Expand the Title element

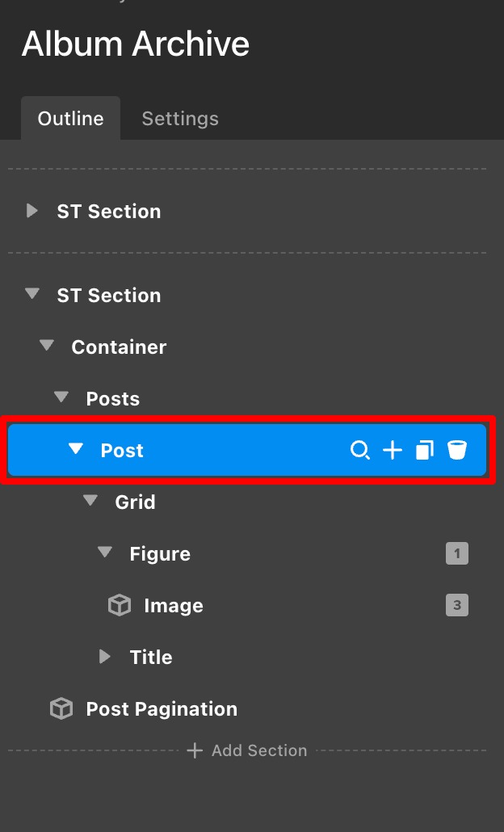pyautogui.click(x=105, y=657)
